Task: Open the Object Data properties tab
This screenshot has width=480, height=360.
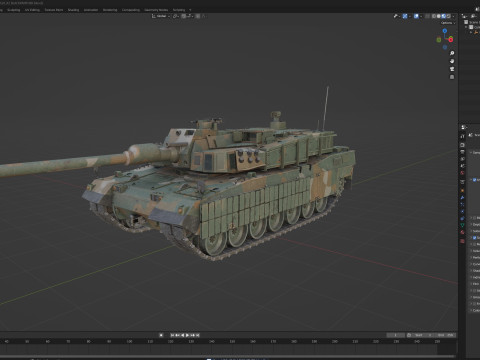Action: [462, 225]
